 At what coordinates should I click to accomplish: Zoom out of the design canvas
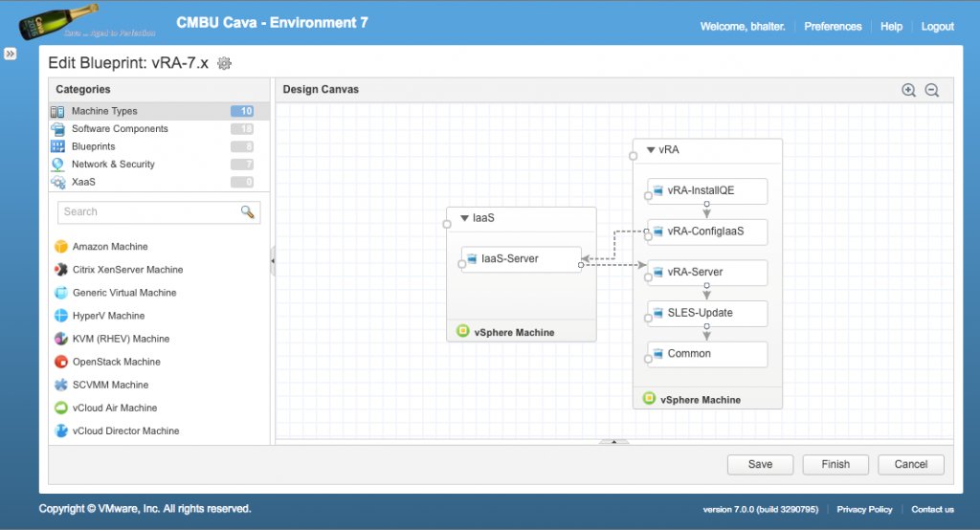(932, 90)
